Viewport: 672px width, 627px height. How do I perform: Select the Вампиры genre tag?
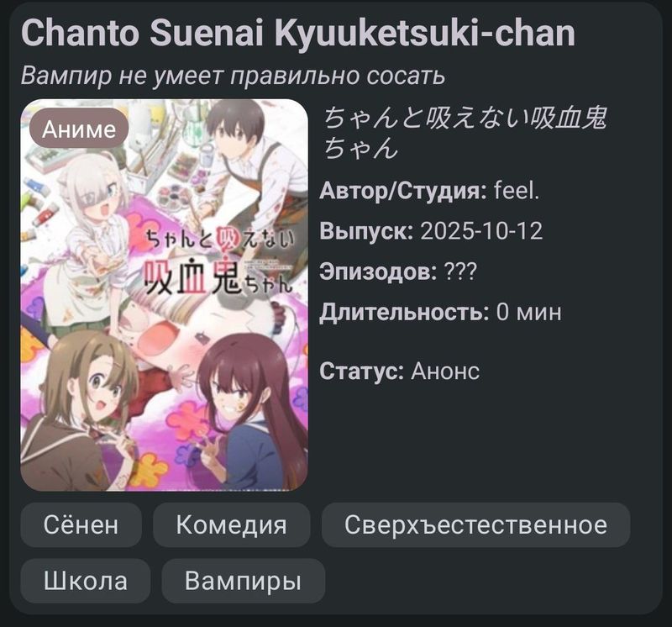[243, 581]
